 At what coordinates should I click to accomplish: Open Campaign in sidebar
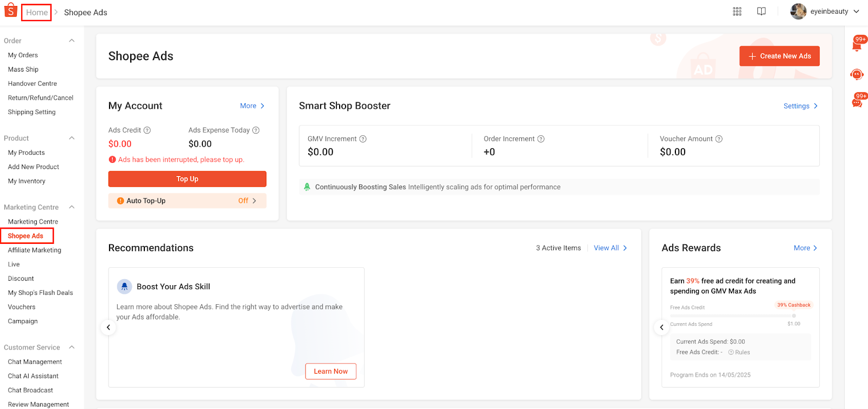[x=23, y=321]
